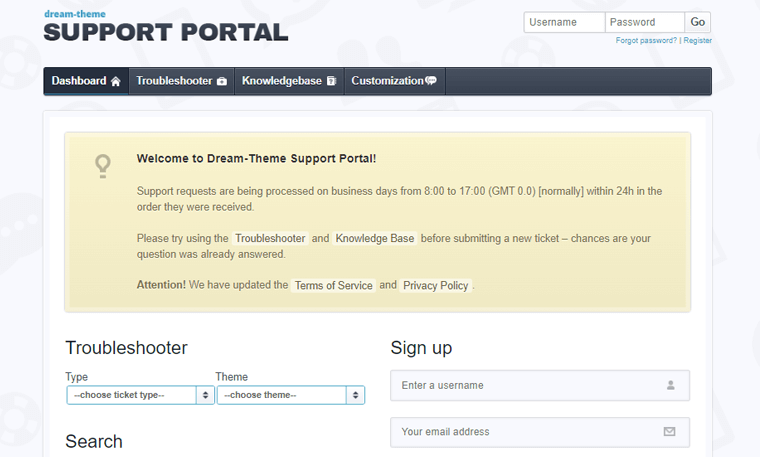View the Privacy Policy link
760x457 pixels.
coord(435,285)
